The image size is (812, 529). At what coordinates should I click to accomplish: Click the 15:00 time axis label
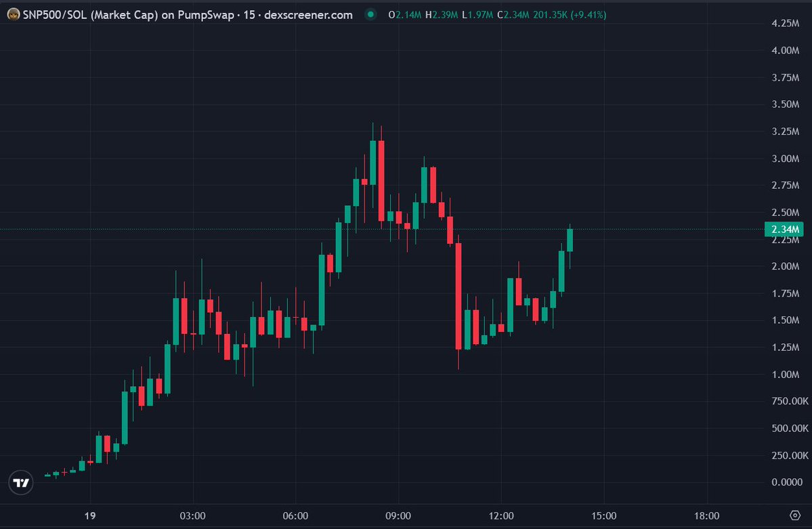604,515
